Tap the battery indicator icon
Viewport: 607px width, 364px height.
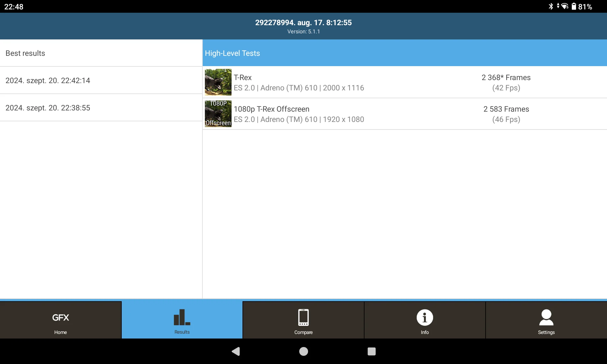click(x=574, y=6)
